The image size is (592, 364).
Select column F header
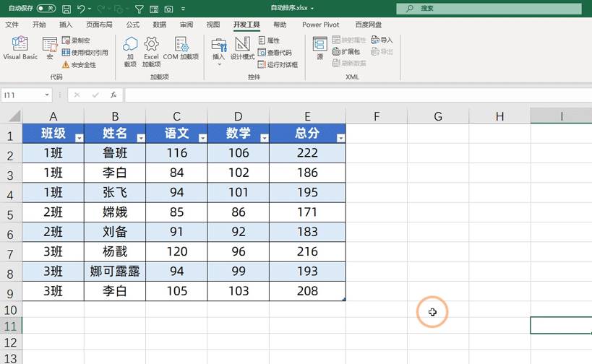click(x=377, y=116)
